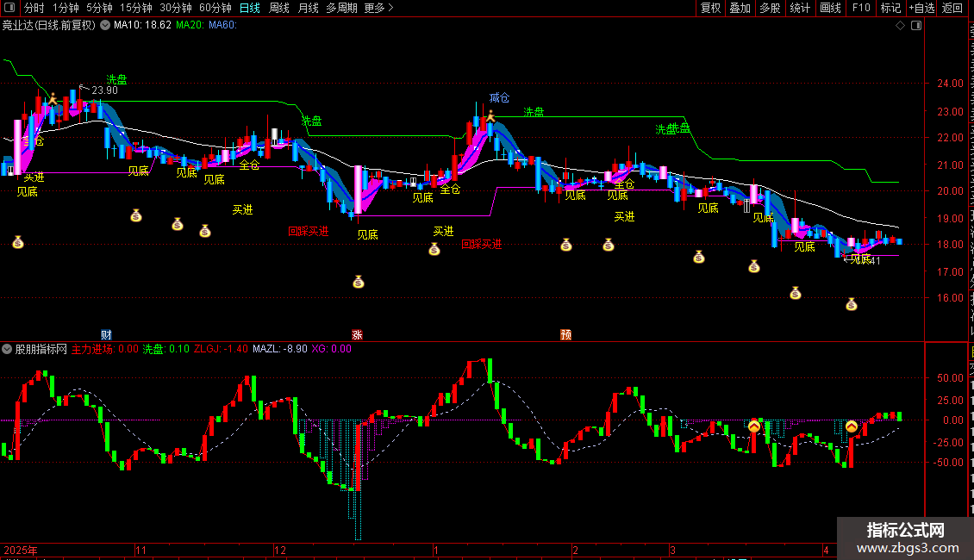Add stock via +自选 button

click(921, 8)
